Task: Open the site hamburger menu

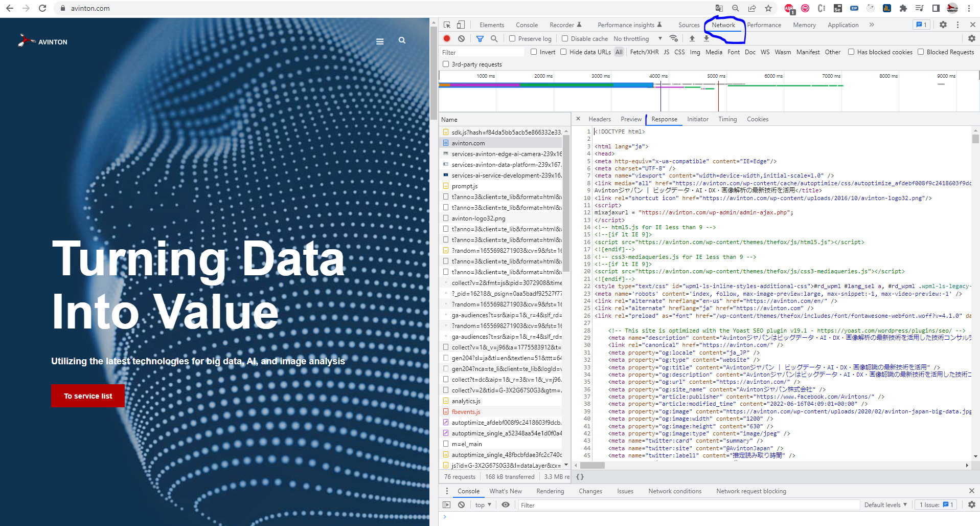Action: click(x=380, y=41)
